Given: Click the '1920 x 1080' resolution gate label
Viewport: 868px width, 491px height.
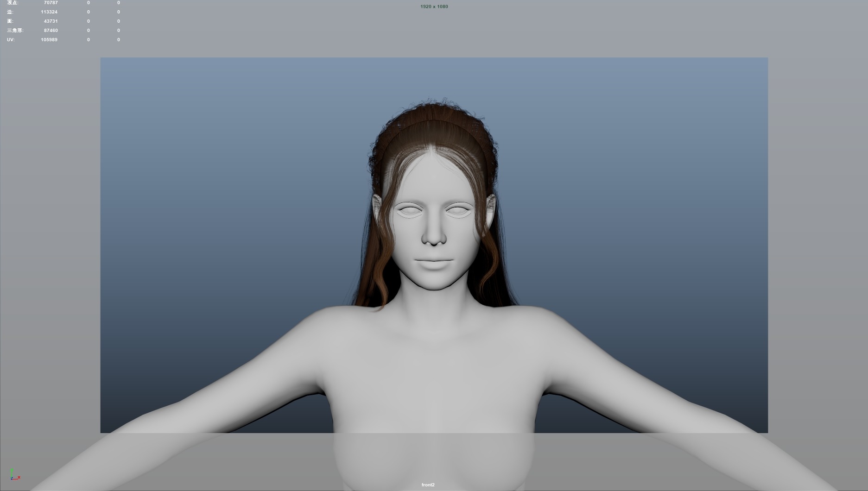Looking at the screenshot, I should pos(434,6).
